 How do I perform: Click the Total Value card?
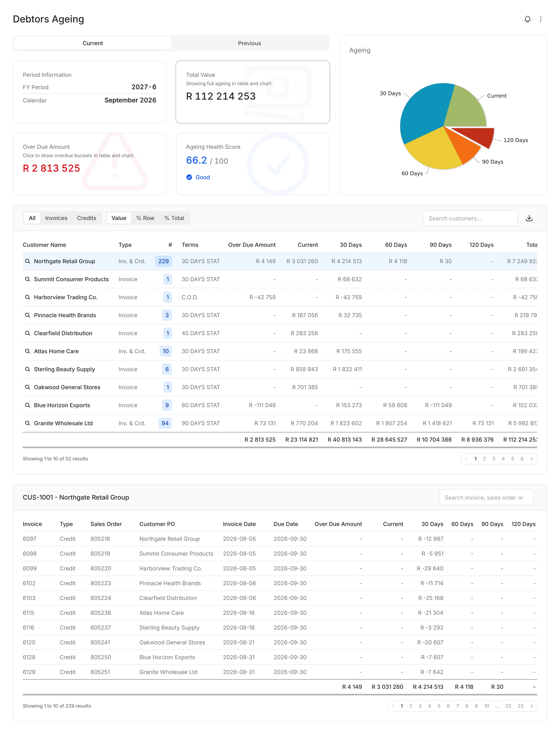tap(253, 92)
